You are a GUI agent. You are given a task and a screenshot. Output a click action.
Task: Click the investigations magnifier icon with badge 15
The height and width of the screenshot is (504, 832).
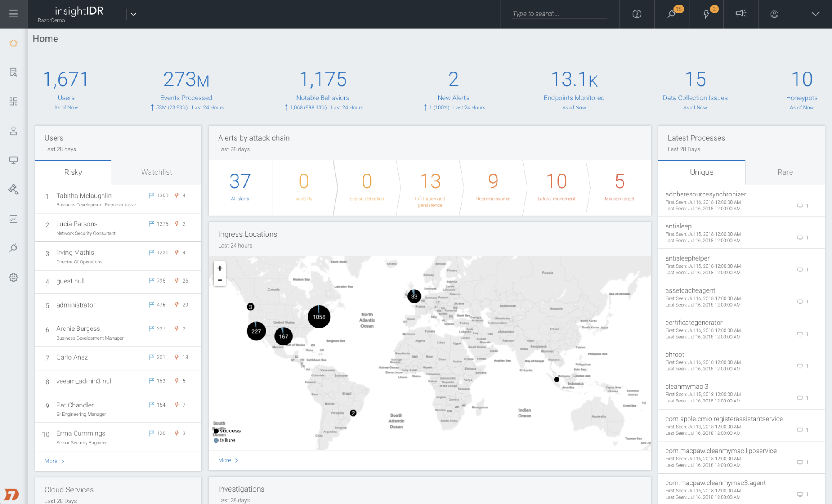(671, 14)
